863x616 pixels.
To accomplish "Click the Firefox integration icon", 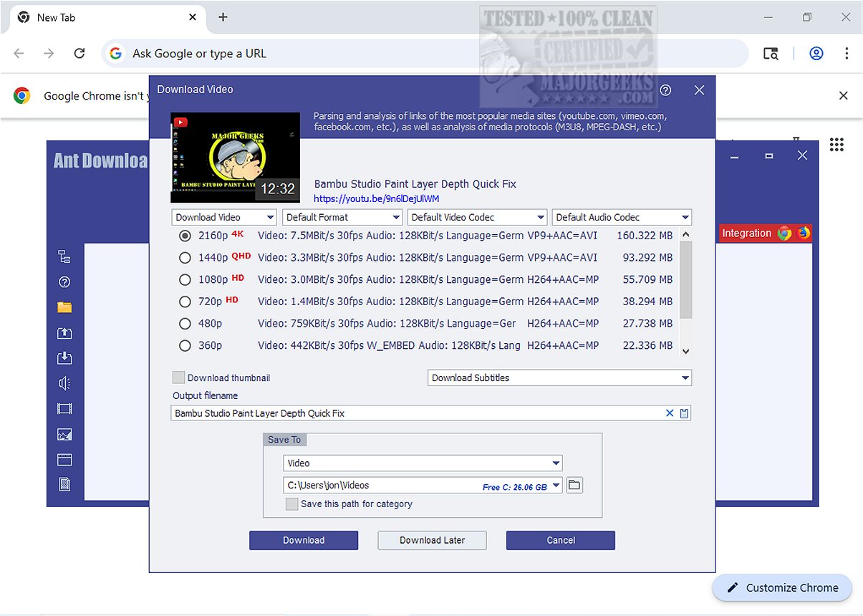I will coord(804,233).
